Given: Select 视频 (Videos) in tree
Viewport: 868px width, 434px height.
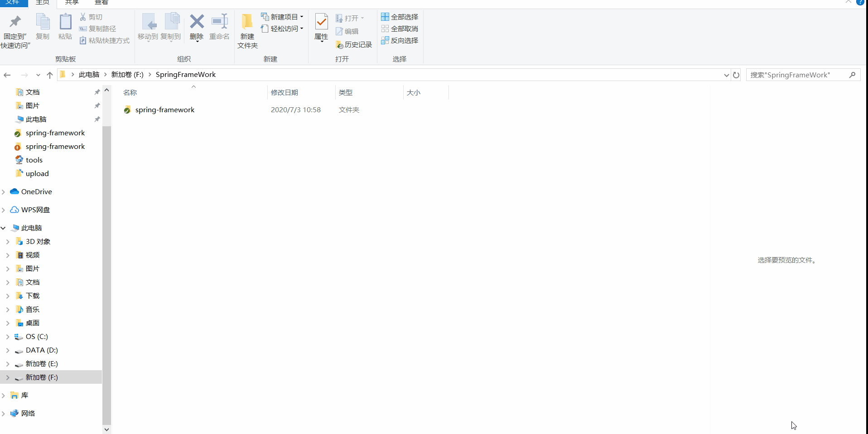Looking at the screenshot, I should coord(33,255).
